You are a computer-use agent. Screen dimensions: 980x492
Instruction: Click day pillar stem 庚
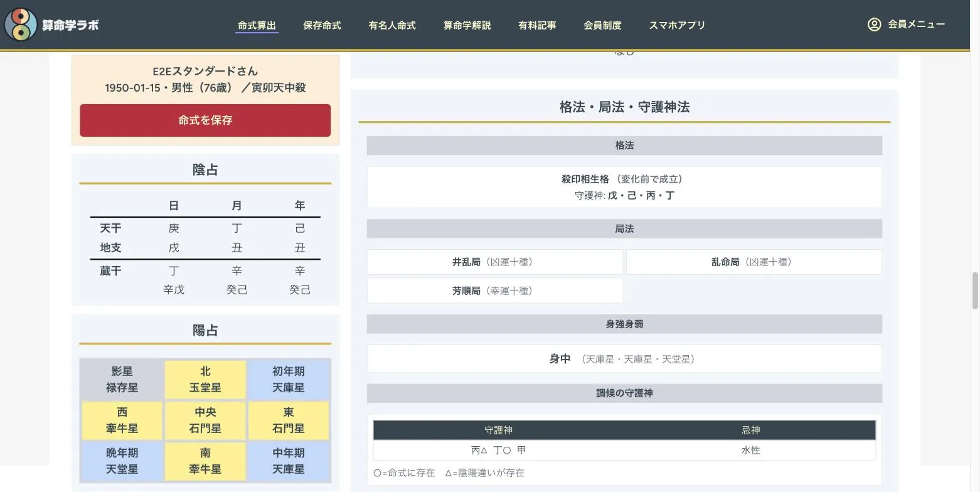(174, 228)
